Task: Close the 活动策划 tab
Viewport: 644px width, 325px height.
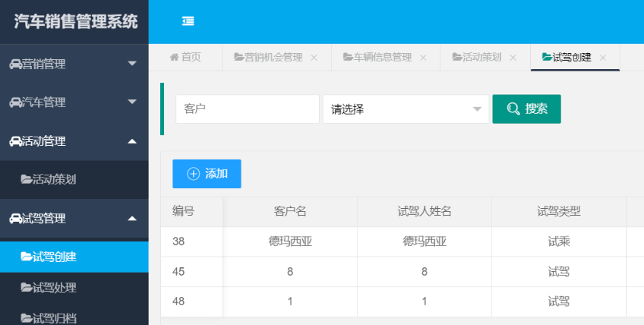Action: tap(513, 58)
